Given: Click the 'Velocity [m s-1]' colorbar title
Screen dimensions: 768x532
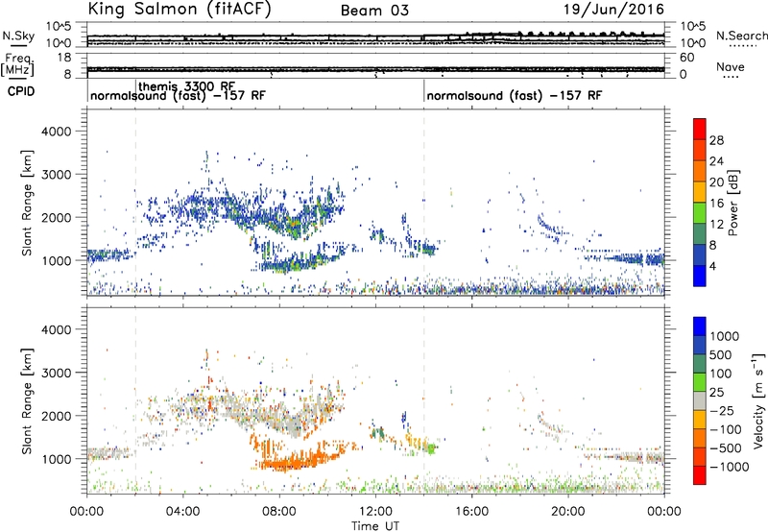Looking at the screenshot, I should (758, 400).
